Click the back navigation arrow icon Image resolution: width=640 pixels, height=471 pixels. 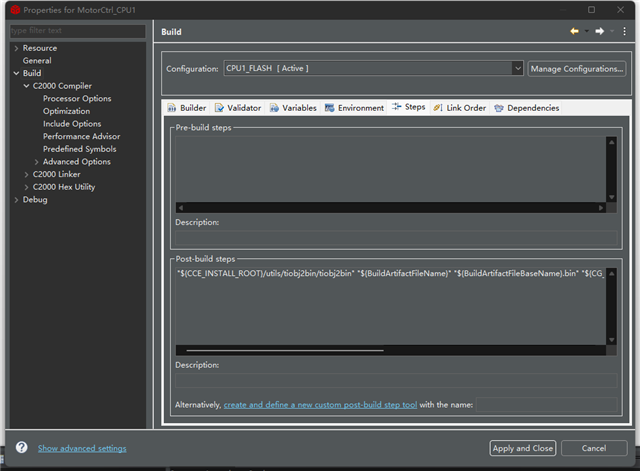pos(574,31)
